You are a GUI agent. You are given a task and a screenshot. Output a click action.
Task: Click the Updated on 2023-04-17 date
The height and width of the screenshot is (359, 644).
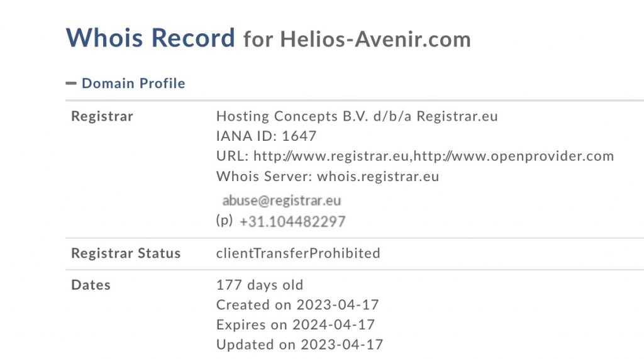299,345
